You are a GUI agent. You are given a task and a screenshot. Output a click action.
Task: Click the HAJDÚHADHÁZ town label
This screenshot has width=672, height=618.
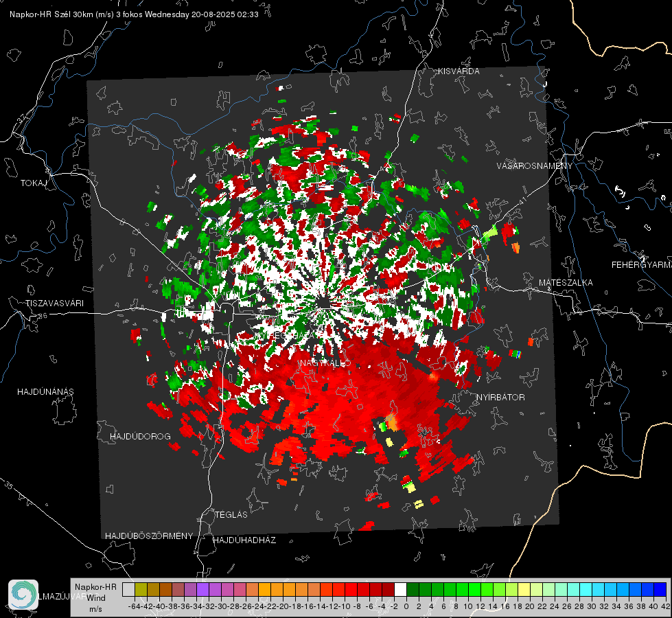coord(244,540)
